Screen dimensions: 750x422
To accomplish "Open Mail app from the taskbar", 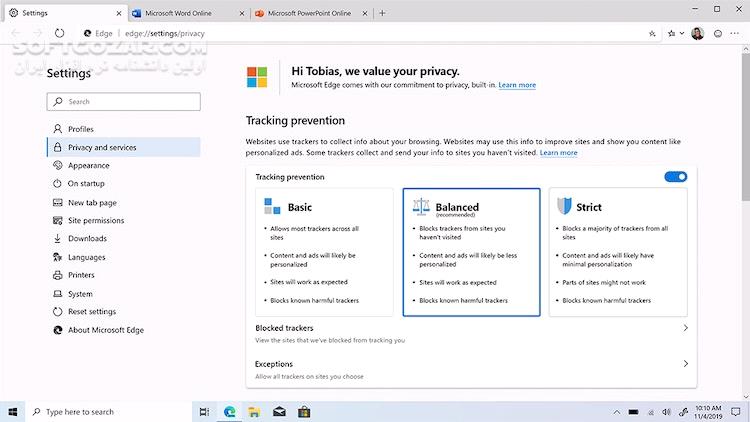I will 279,412.
